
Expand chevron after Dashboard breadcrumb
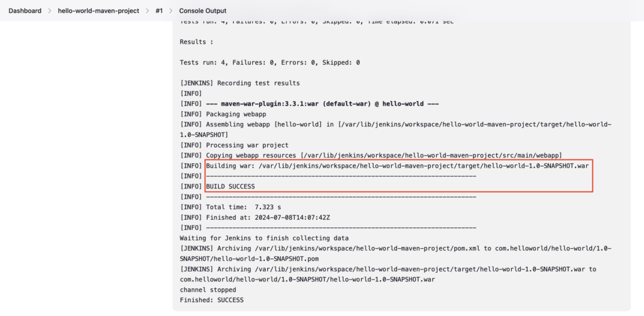50,11
